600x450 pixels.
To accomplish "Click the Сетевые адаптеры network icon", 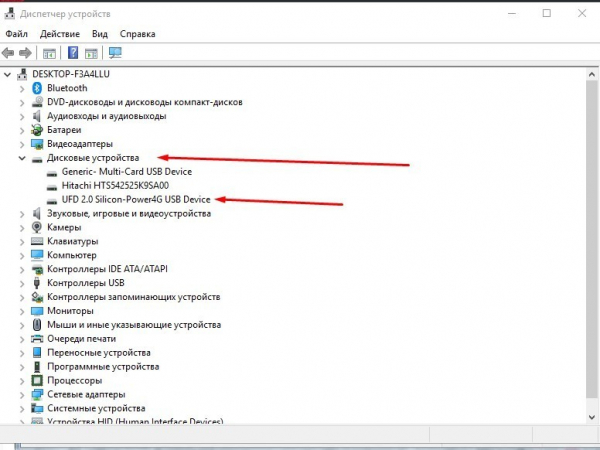I will (37, 395).
